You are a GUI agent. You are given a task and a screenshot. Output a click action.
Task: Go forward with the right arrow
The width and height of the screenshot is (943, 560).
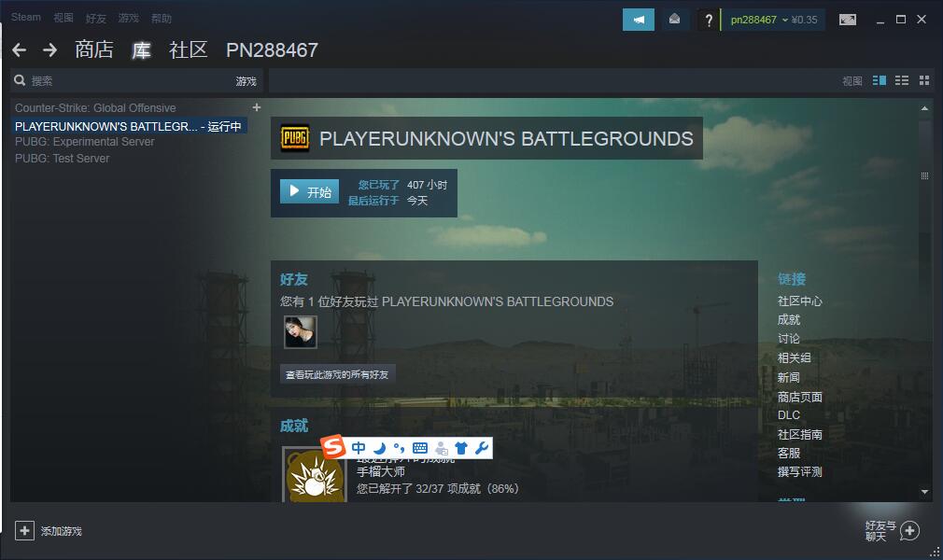pos(49,49)
